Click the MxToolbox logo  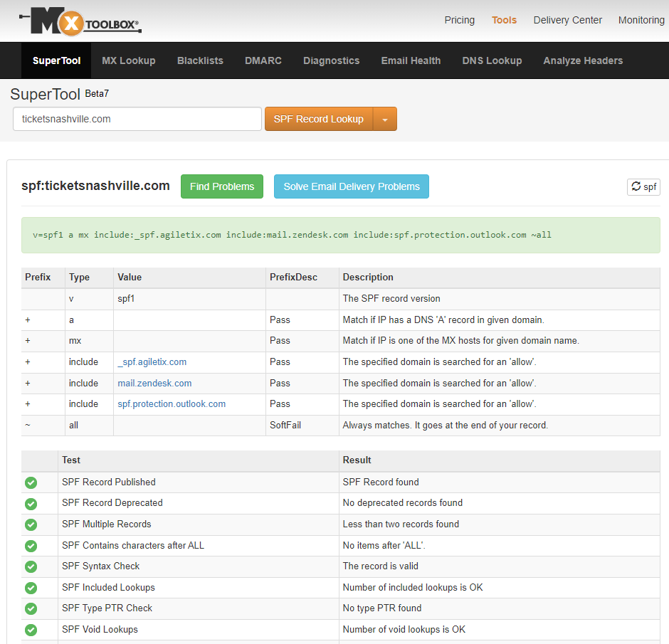(80, 21)
